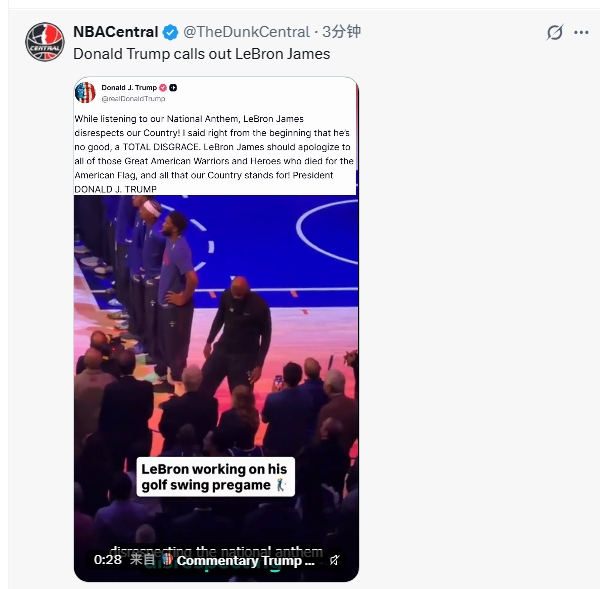This screenshot has height=589, width=600.
Task: Unmute the video with the speaker icon
Action: (334, 560)
